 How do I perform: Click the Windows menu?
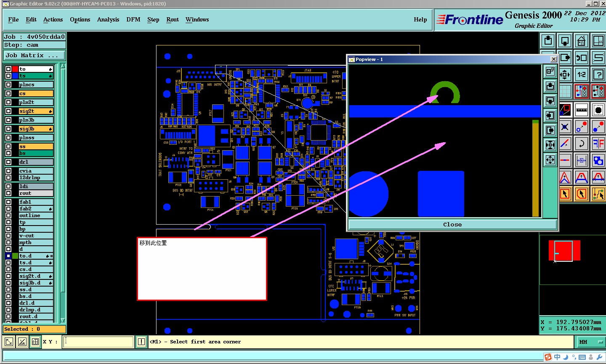[197, 19]
